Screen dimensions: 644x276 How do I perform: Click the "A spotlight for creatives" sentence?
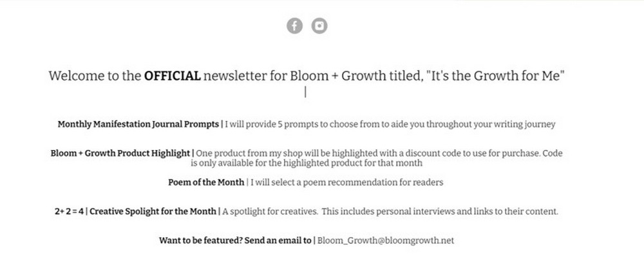click(270, 212)
